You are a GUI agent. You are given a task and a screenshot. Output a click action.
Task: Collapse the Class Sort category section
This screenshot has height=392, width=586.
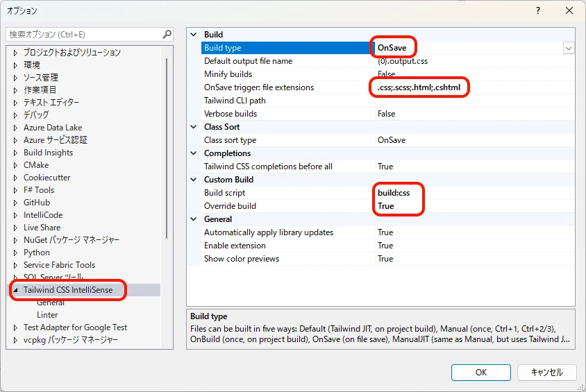[194, 127]
